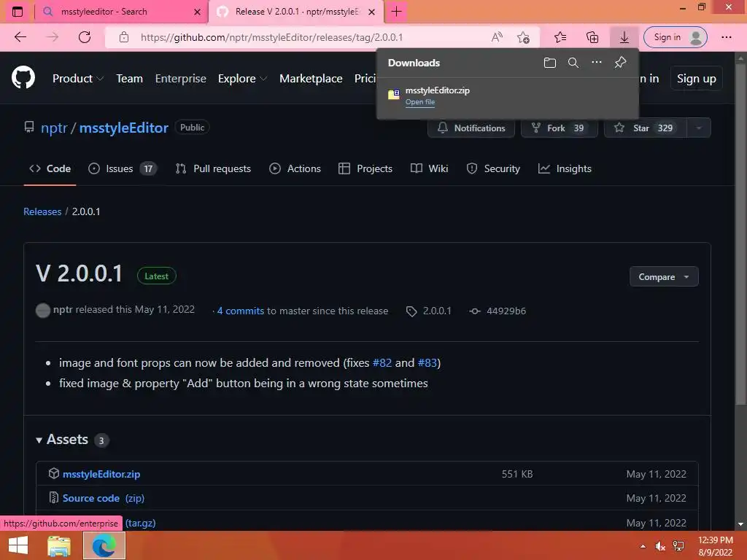Screen dimensions: 747x560
Task: Open the Projects tab
Action: pos(365,168)
